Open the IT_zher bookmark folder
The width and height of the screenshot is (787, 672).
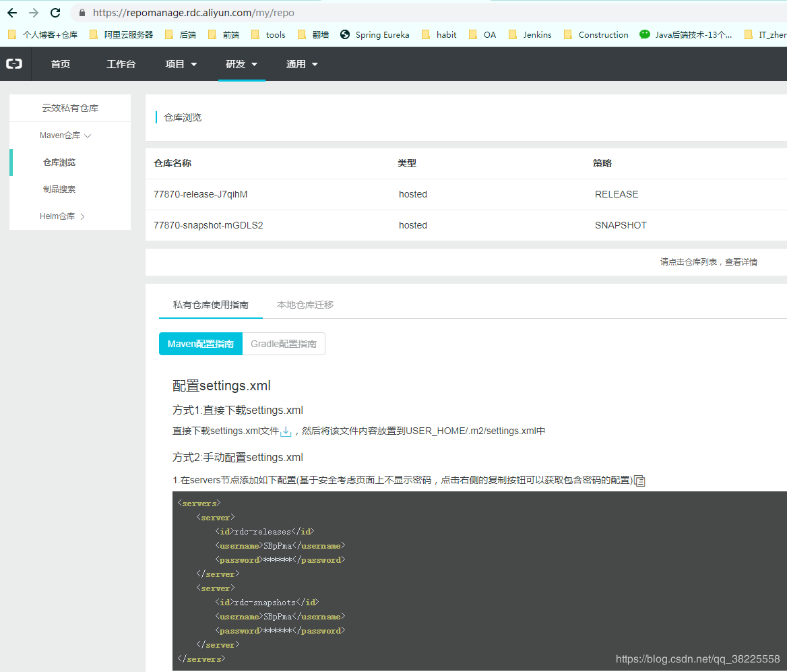[x=765, y=34]
